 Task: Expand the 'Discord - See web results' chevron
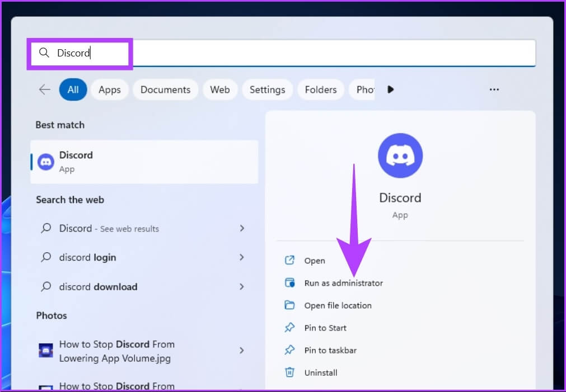click(242, 228)
